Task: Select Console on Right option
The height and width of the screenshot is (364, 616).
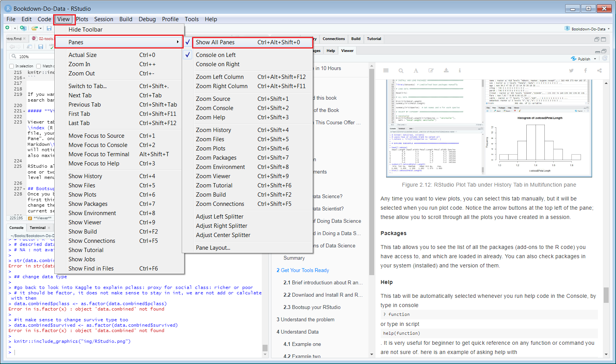Action: tap(218, 64)
